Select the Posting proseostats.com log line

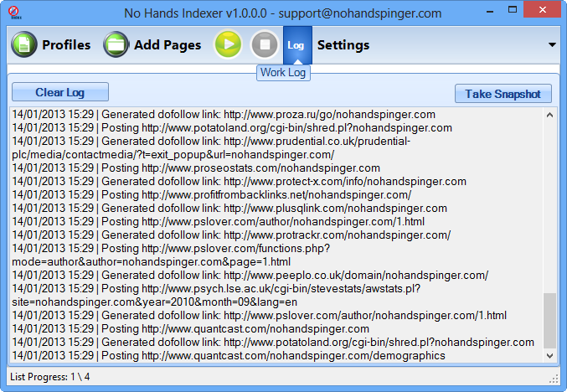[196, 168]
